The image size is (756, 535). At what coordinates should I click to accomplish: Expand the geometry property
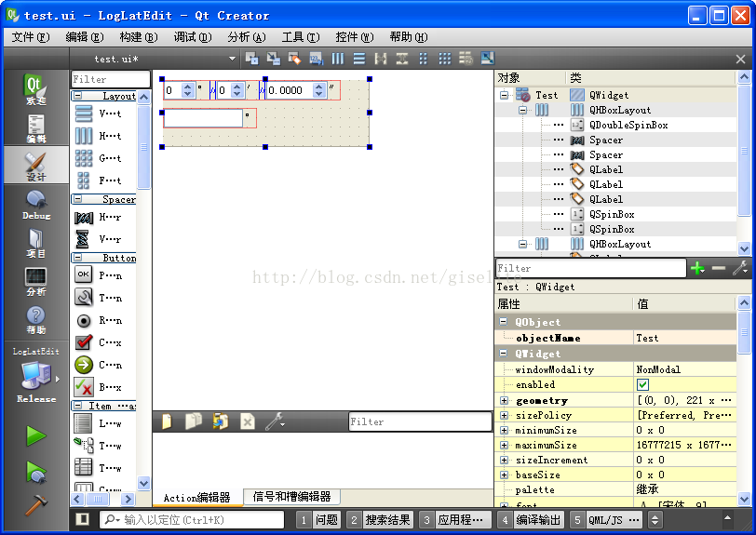point(504,400)
